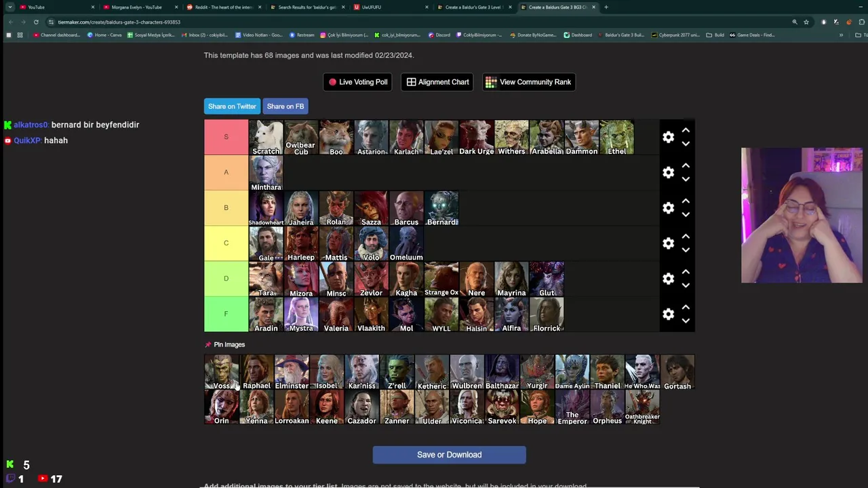Viewport: 868px width, 488px height.
Task: Open the Home - Canva bookmark
Action: point(105,35)
